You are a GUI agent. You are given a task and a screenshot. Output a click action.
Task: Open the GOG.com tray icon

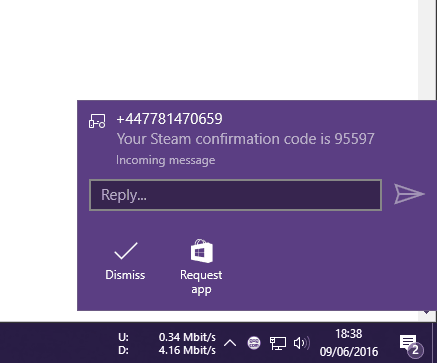[x=254, y=343]
